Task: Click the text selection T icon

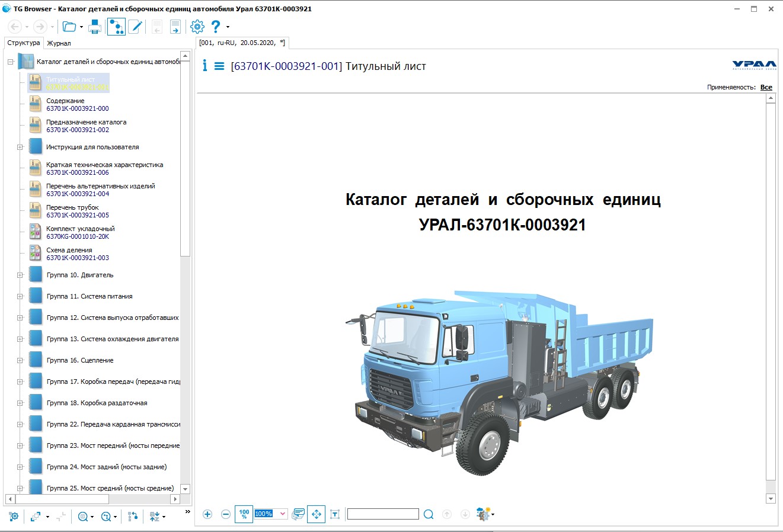Action: [x=335, y=514]
